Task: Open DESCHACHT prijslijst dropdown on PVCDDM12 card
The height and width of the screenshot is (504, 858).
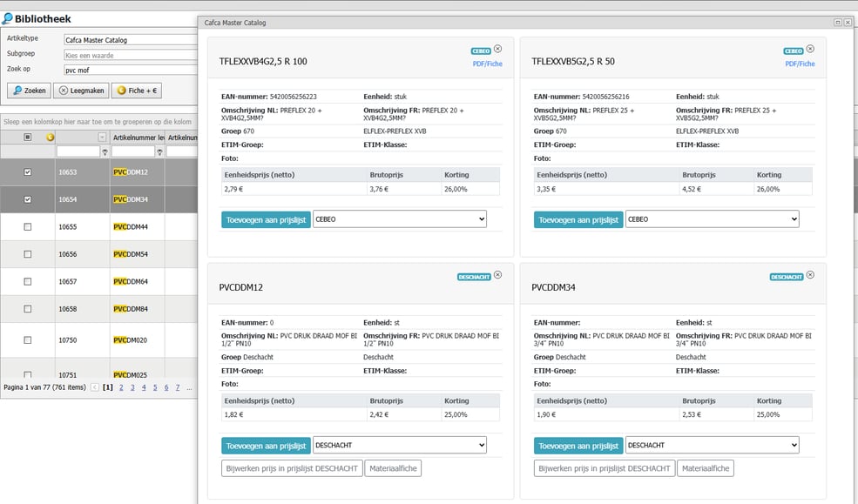Action: click(400, 445)
